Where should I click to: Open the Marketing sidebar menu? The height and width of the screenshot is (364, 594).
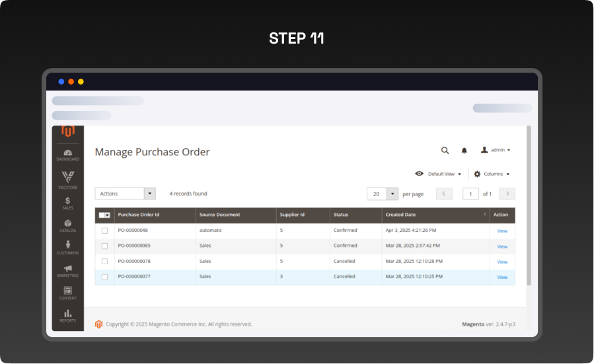[x=68, y=271]
